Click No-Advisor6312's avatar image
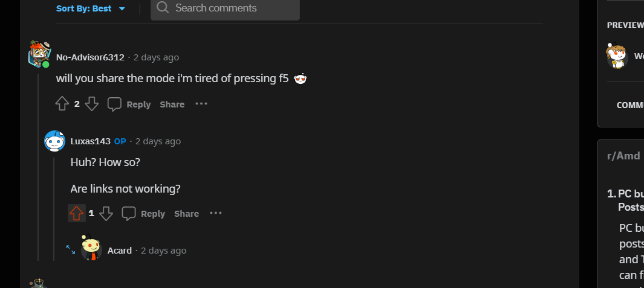Image resolution: width=644 pixels, height=288 pixels. coord(39,54)
